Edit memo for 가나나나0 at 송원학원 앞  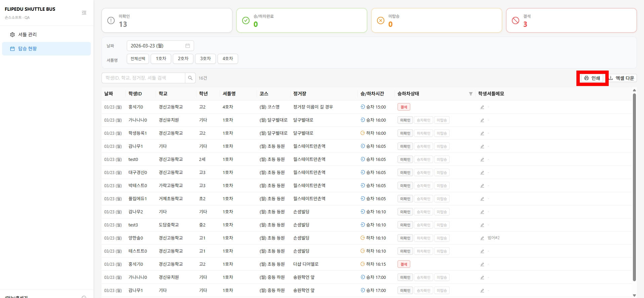tap(482, 278)
